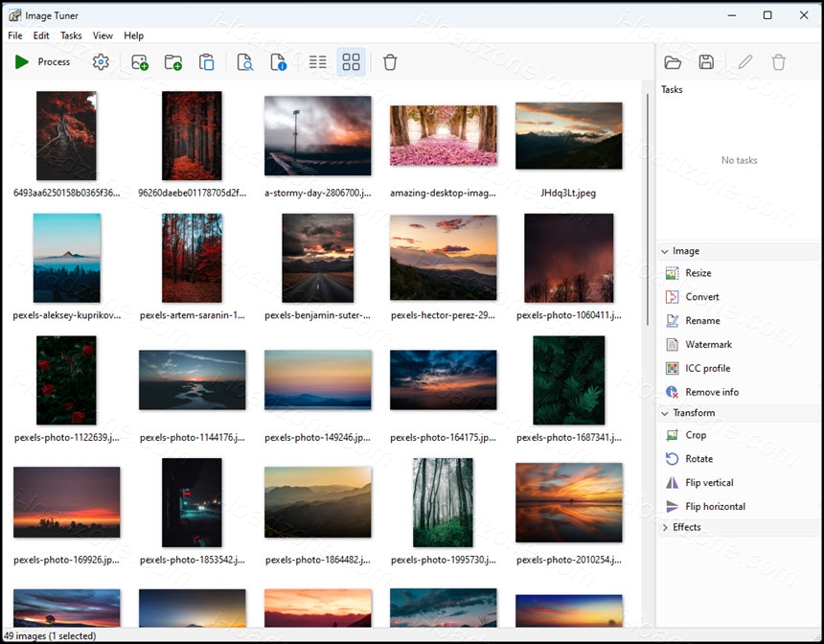This screenshot has width=824, height=644.
Task: Add the Convert task
Action: 702,297
